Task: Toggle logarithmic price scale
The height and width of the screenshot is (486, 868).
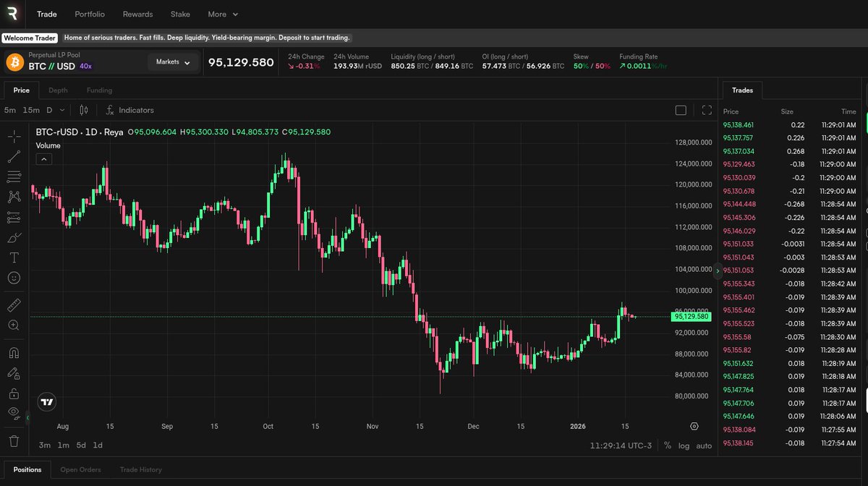Action: [x=684, y=445]
